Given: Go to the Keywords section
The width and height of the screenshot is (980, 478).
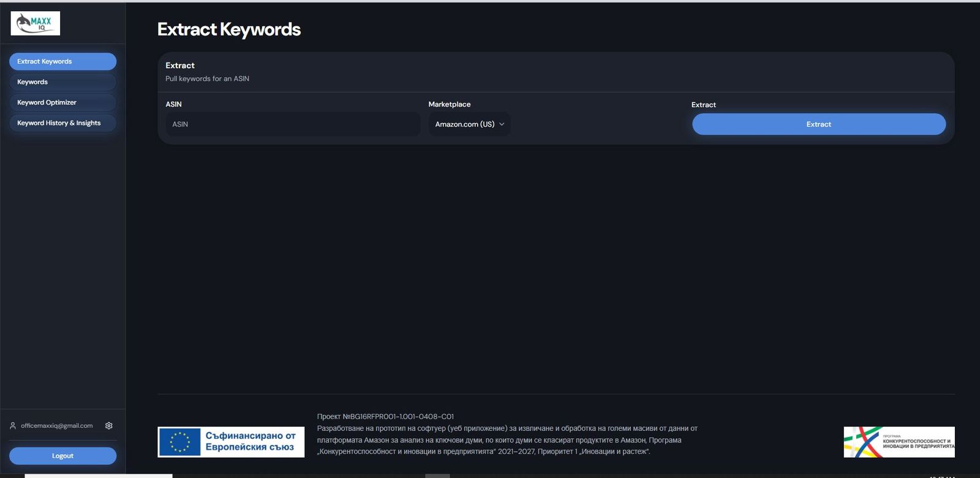Looking at the screenshot, I should [62, 82].
